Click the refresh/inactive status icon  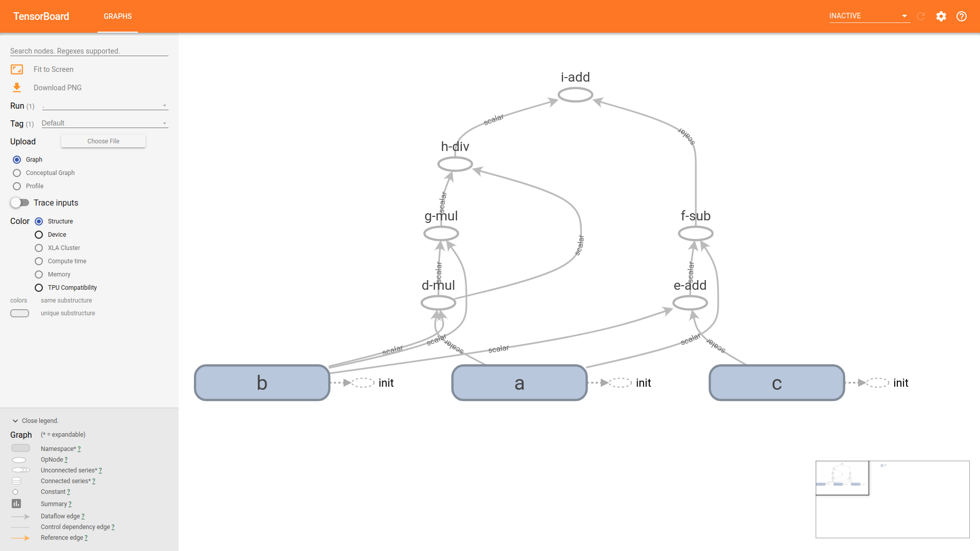pos(921,16)
